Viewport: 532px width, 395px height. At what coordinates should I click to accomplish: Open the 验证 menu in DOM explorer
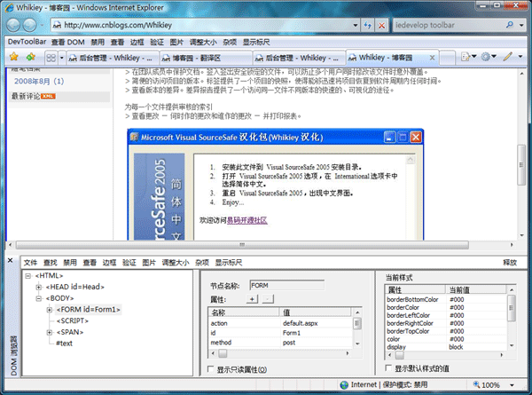(x=129, y=263)
